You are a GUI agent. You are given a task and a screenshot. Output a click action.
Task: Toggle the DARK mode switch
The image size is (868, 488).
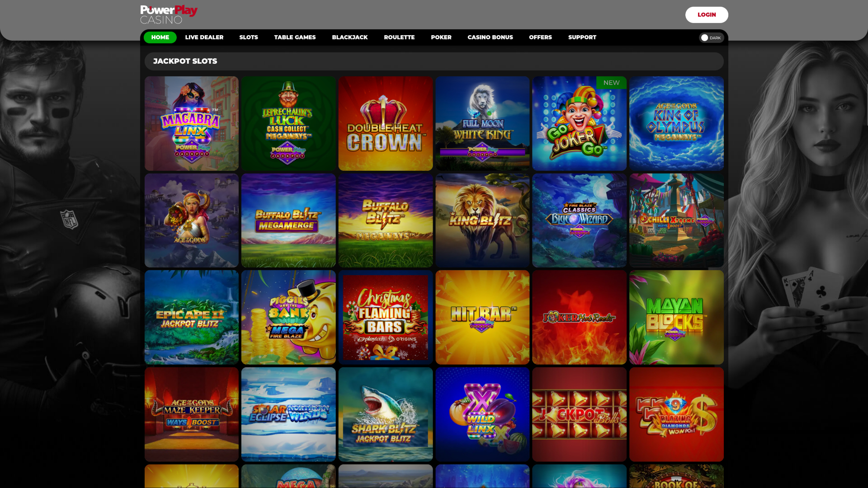tap(710, 38)
